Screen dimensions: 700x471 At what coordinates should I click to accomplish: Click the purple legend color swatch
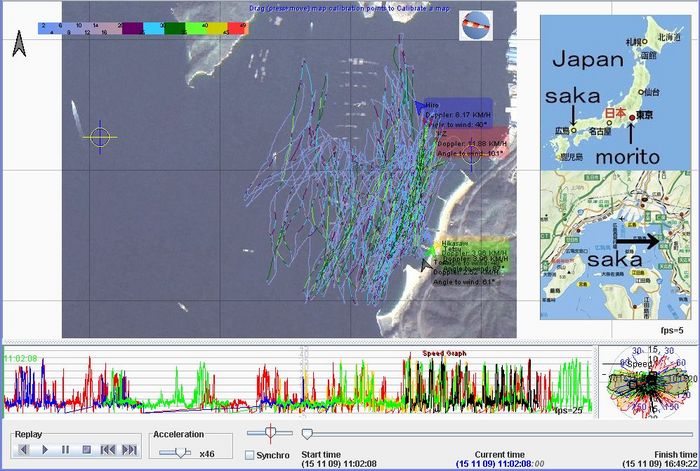click(x=133, y=29)
